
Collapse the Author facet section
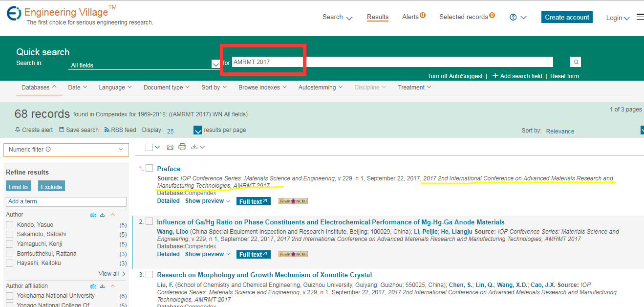coord(112,215)
